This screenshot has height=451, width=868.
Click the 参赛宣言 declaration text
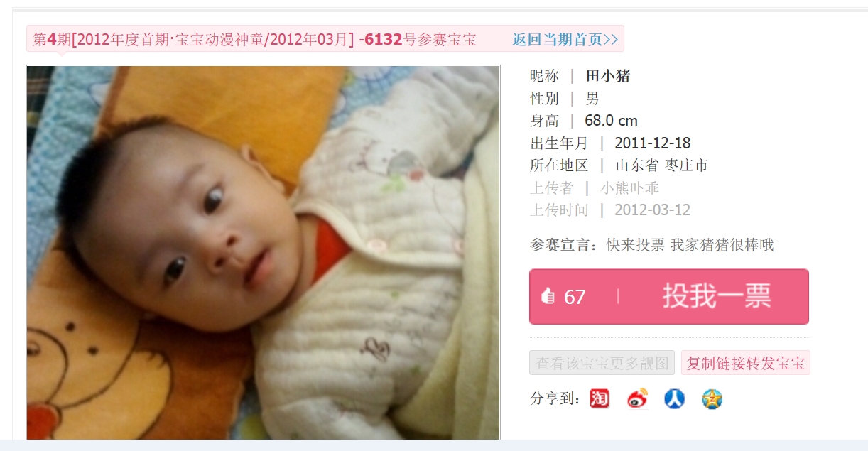coord(689,245)
